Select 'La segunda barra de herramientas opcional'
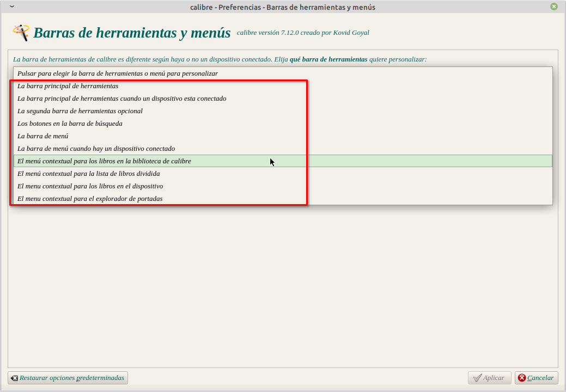The image size is (566, 392). [x=283, y=111]
